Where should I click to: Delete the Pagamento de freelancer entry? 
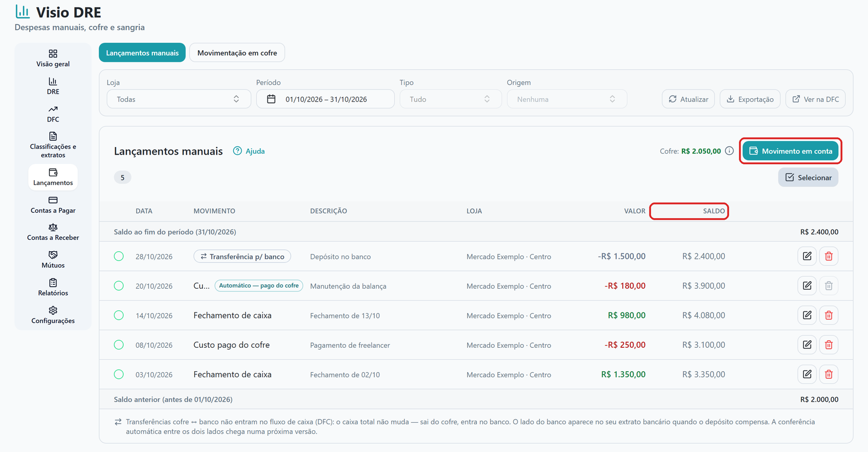[x=828, y=345]
